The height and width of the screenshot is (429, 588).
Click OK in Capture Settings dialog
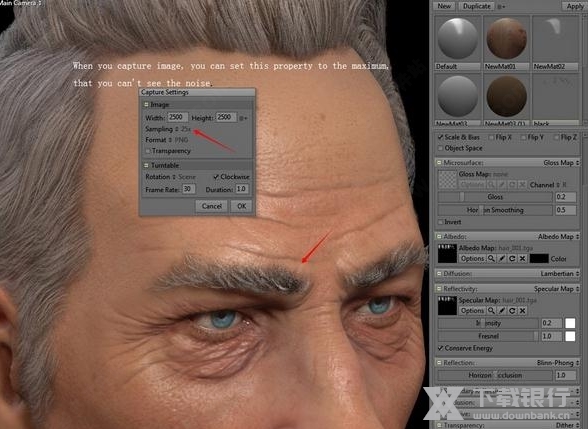click(x=242, y=206)
